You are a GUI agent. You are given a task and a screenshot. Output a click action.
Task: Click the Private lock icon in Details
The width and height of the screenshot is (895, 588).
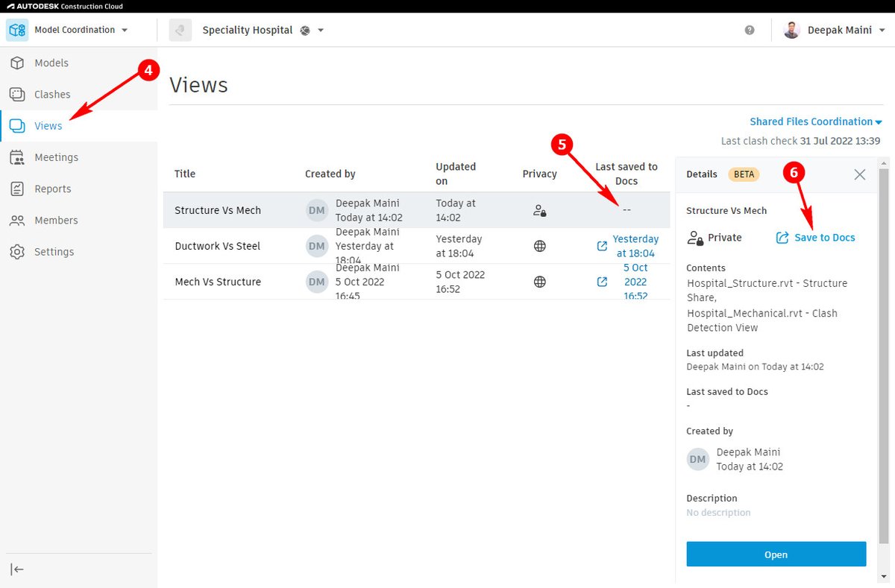(x=695, y=238)
